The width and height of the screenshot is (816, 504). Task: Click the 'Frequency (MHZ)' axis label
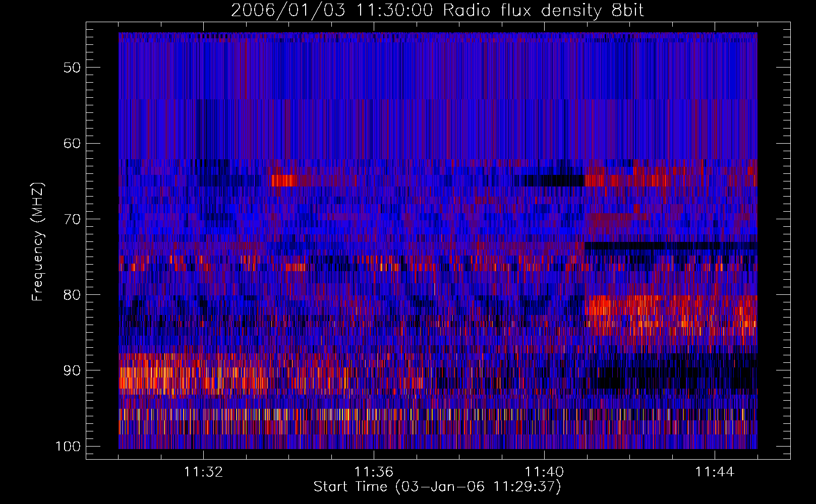click(38, 241)
